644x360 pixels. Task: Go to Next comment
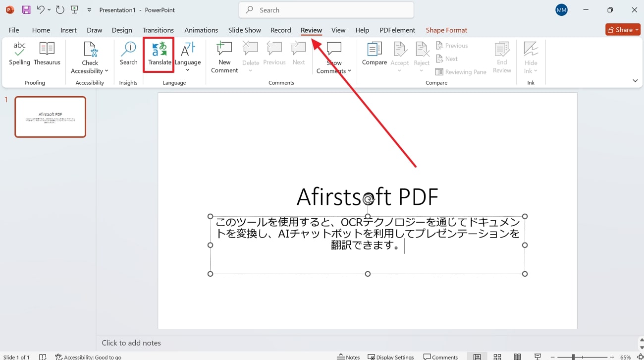point(299,54)
